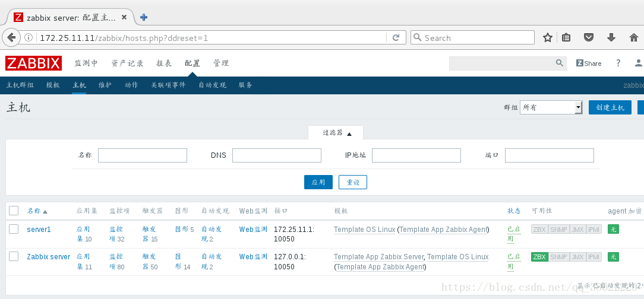This screenshot has width=644, height=299.
Task: Click the agent encryption badge for Zabbix server
Action: (613, 257)
